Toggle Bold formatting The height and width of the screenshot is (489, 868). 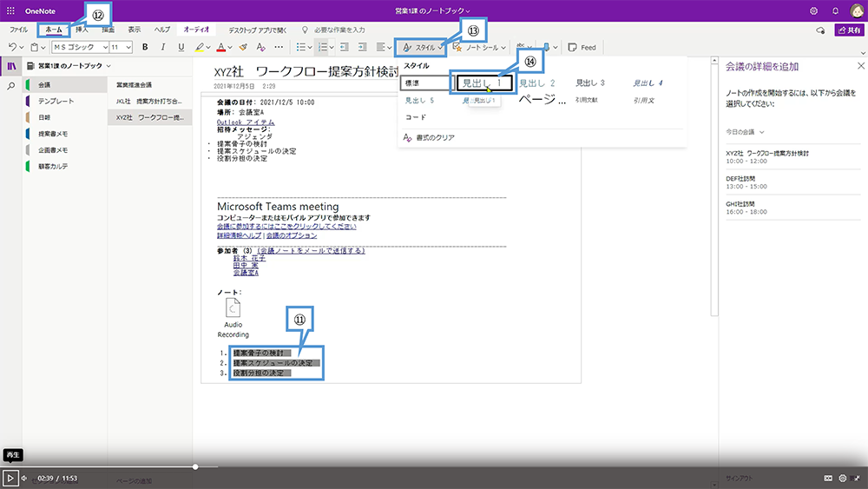point(145,47)
